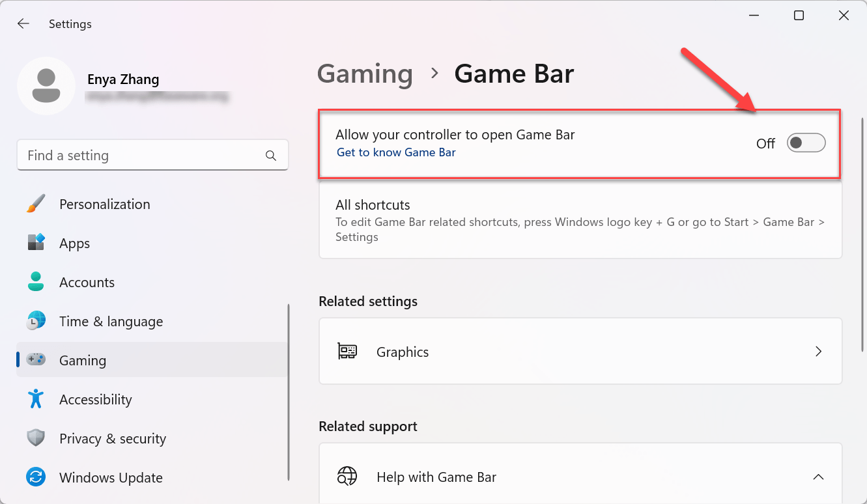Click the Game Bar page title

514,74
